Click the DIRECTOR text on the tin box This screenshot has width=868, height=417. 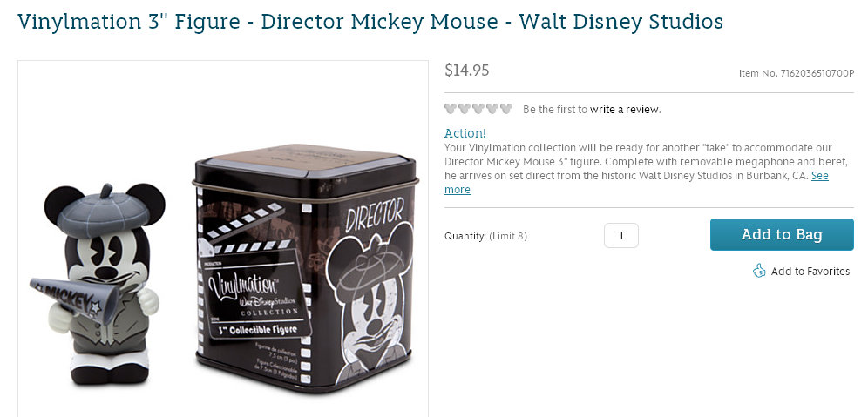point(375,212)
